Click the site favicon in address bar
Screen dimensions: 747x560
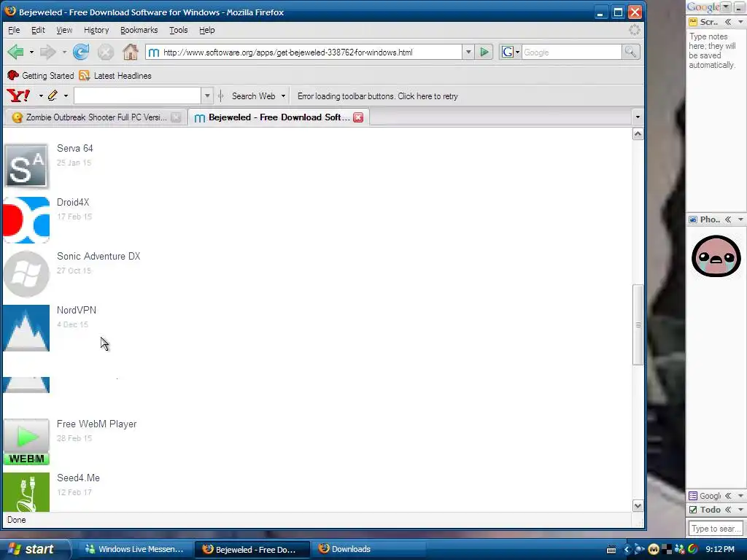click(153, 52)
